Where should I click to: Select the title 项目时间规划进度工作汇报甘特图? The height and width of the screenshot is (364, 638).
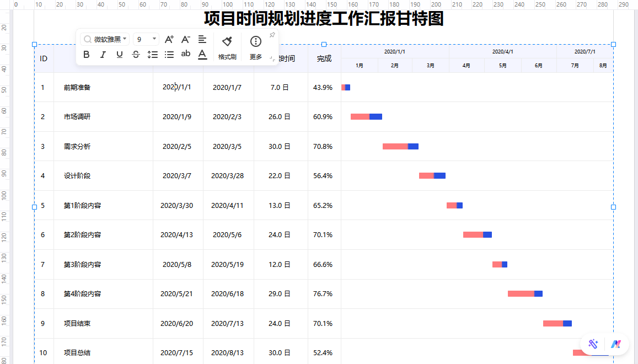pyautogui.click(x=324, y=19)
